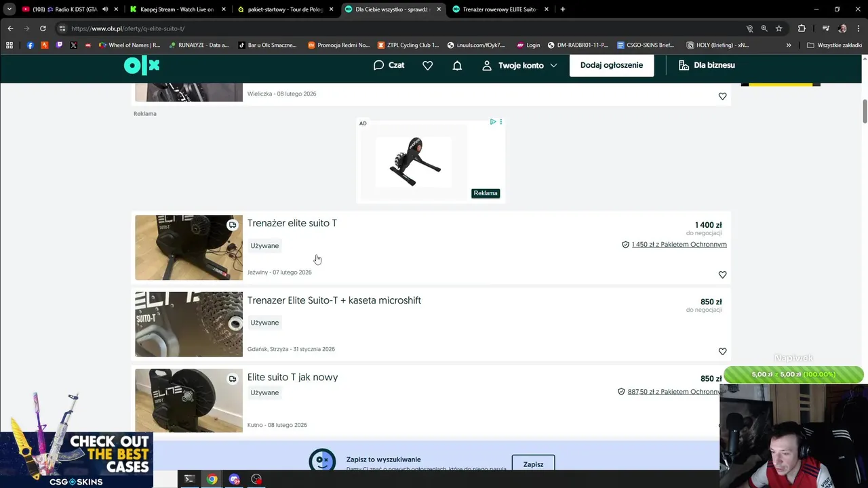The width and height of the screenshot is (868, 488).
Task: Open the terminal icon in the taskbar
Action: coord(189,479)
